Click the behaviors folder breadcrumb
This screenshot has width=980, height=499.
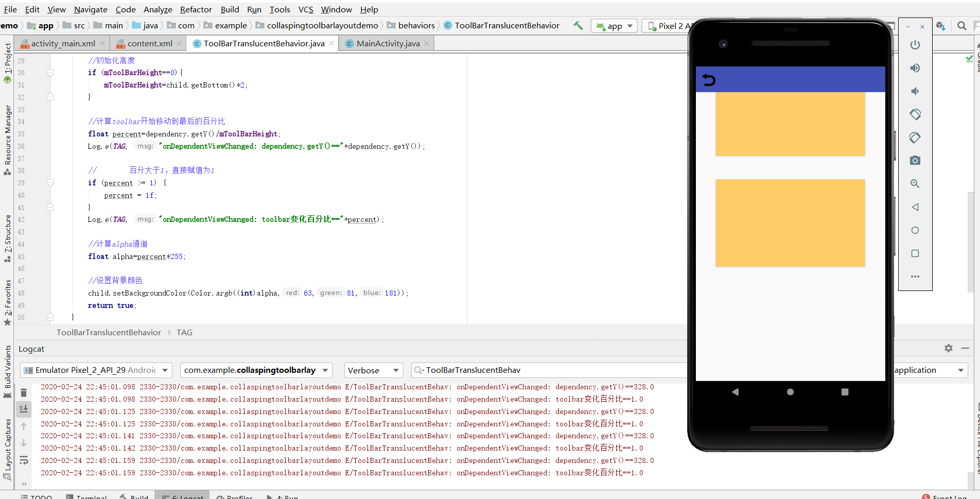tap(411, 26)
